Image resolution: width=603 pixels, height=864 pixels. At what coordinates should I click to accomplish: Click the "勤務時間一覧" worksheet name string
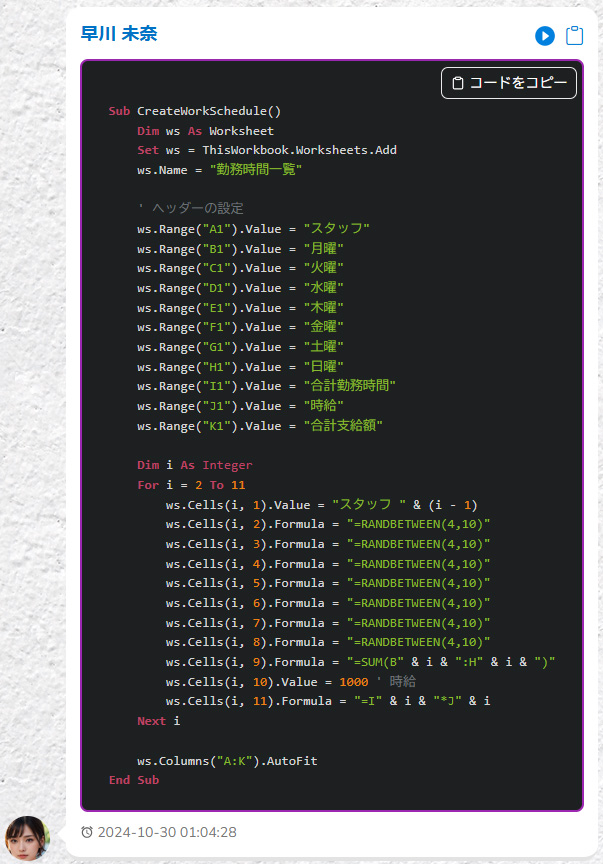coord(256,170)
